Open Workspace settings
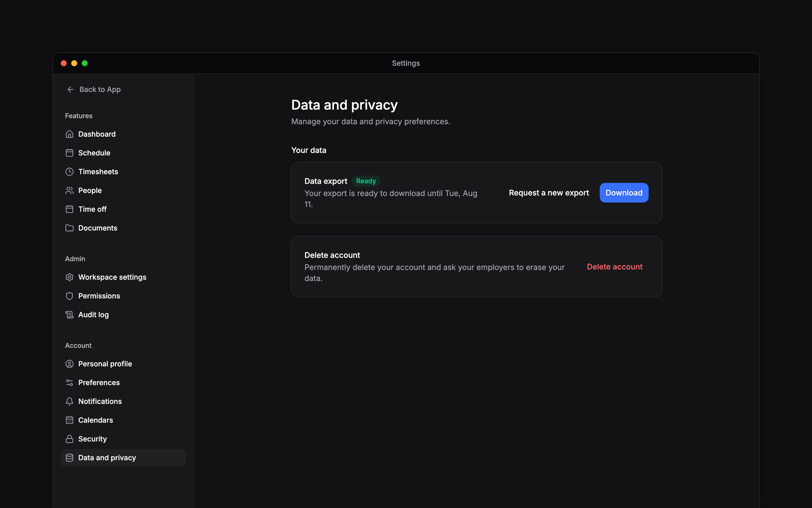The image size is (812, 508). coord(123,277)
